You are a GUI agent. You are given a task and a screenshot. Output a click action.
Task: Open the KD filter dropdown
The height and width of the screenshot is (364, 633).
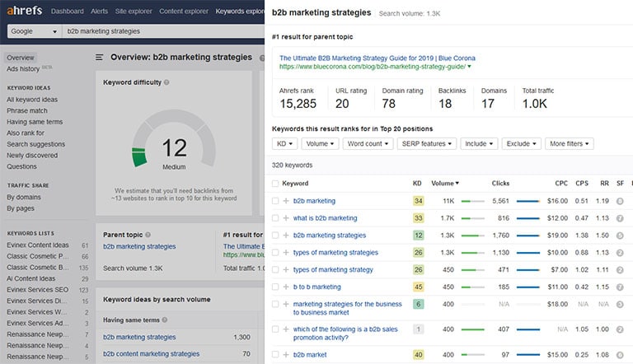pos(284,143)
